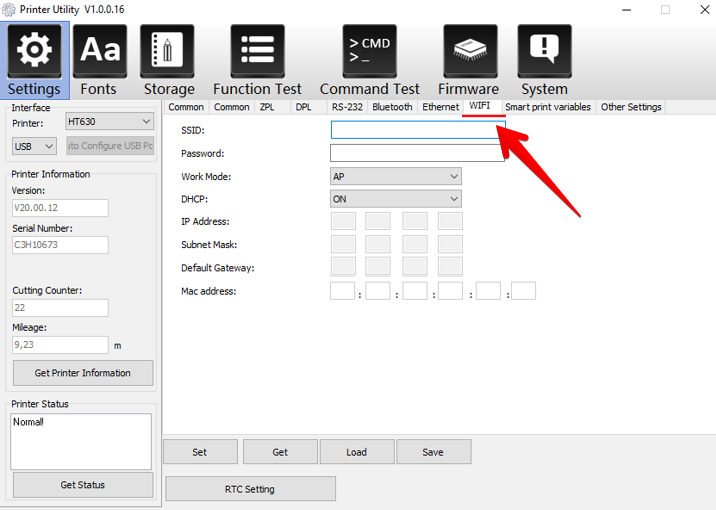Open the Smart print variables tab
The height and width of the screenshot is (510, 716).
tap(547, 107)
